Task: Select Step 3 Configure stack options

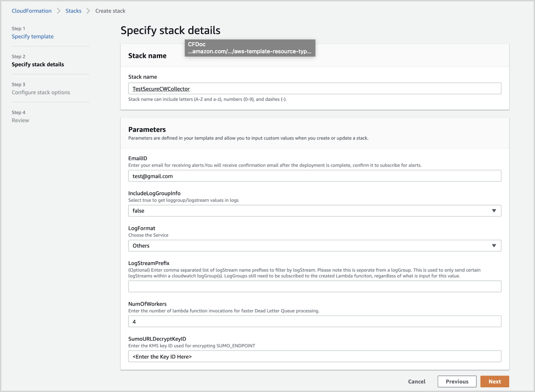Action: [41, 92]
